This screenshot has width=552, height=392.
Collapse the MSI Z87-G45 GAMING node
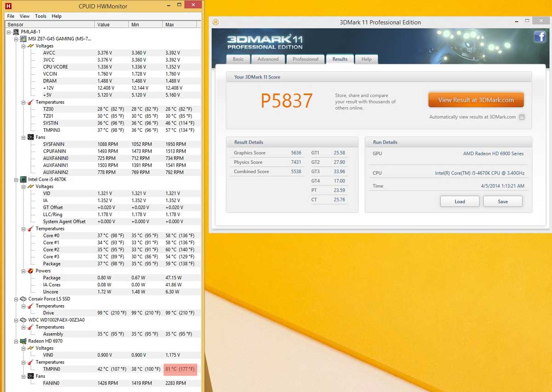(x=17, y=39)
